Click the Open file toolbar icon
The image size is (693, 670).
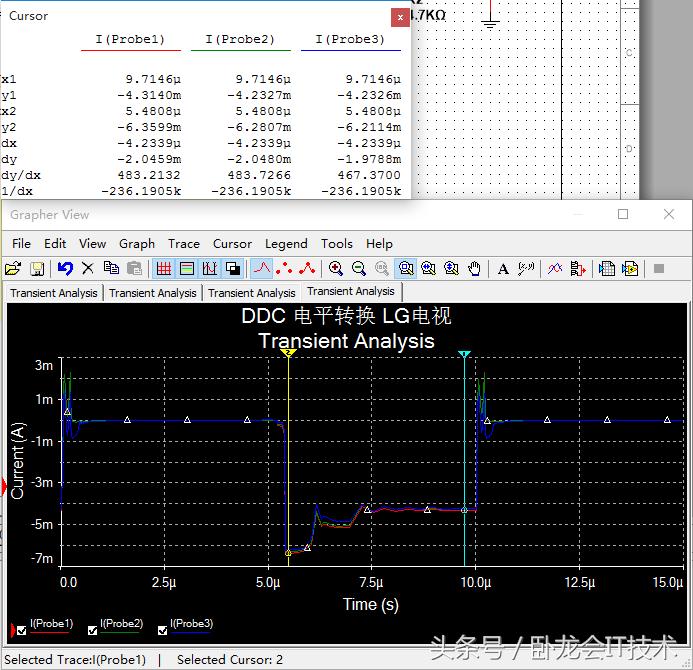tap(13, 268)
